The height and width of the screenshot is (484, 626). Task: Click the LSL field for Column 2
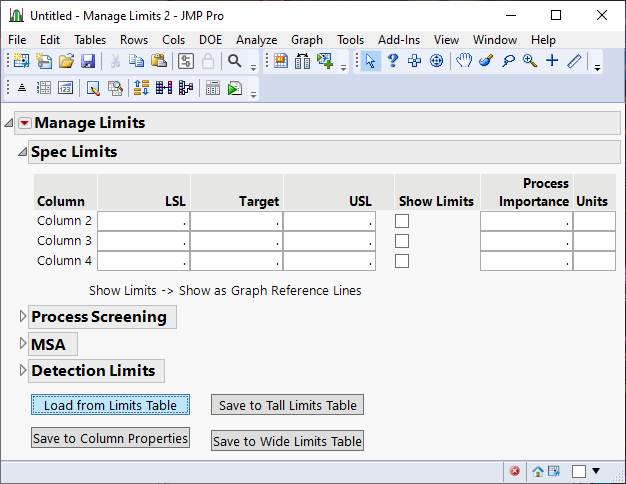pyautogui.click(x=144, y=221)
